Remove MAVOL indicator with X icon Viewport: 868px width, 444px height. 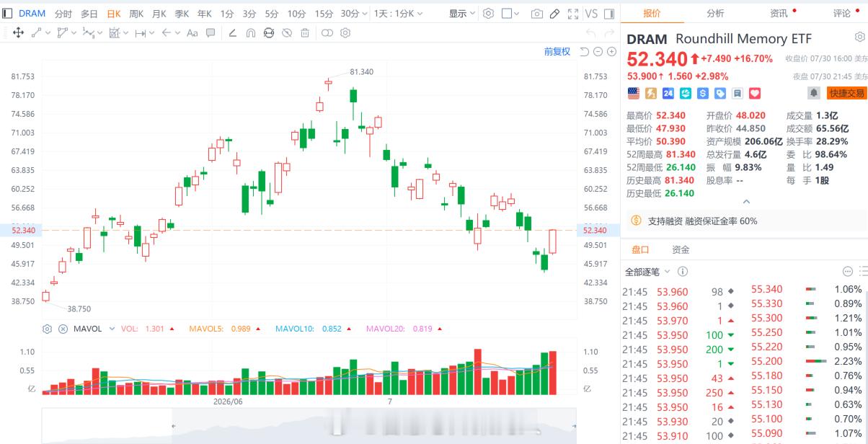coord(63,329)
